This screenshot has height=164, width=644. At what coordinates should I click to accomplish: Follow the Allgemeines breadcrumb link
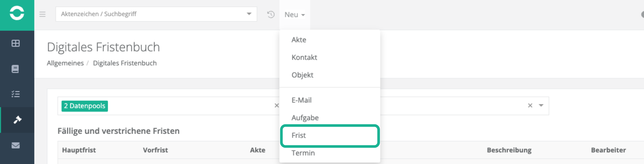pyautogui.click(x=65, y=63)
